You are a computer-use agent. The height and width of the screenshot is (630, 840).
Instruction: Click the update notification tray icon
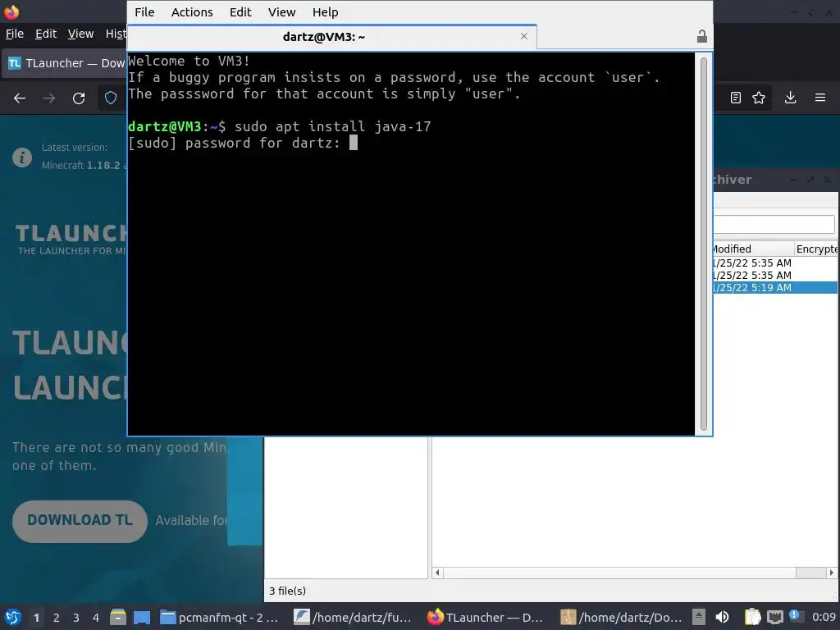click(795, 616)
